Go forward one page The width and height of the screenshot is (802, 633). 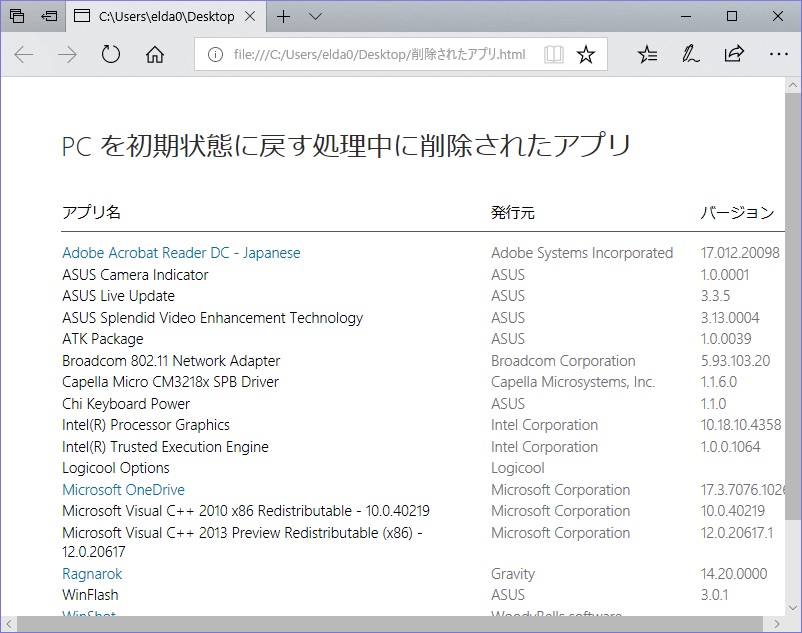[x=67, y=54]
